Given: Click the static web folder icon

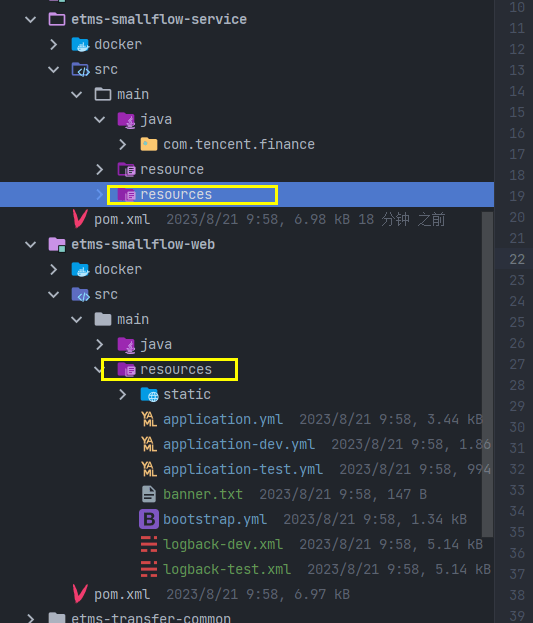Looking at the screenshot, I should [149, 395].
